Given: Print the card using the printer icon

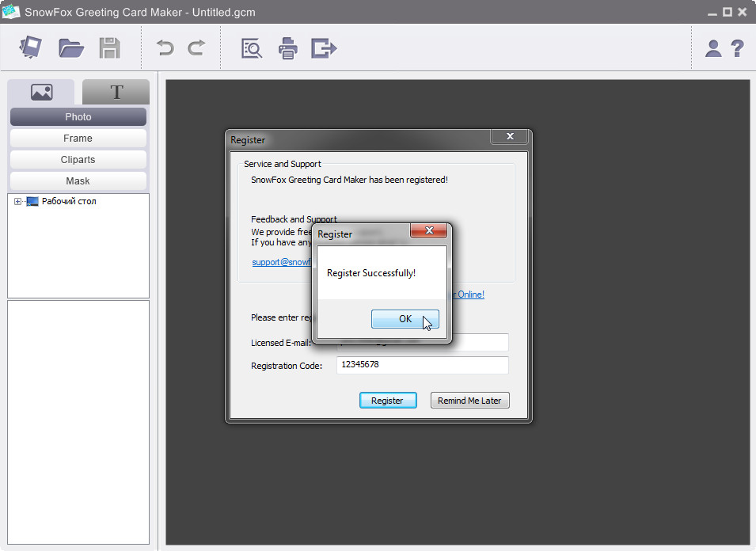Looking at the screenshot, I should point(288,48).
